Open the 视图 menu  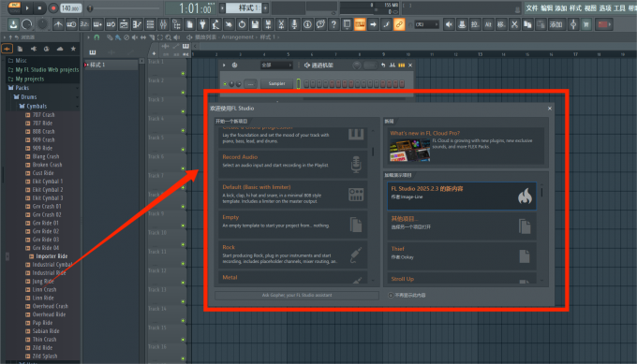click(x=590, y=8)
